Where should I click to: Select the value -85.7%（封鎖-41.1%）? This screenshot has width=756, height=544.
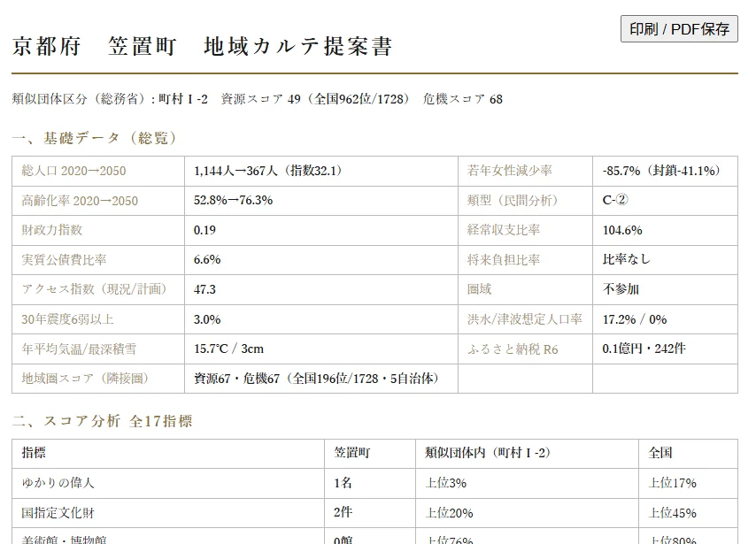click(x=661, y=171)
